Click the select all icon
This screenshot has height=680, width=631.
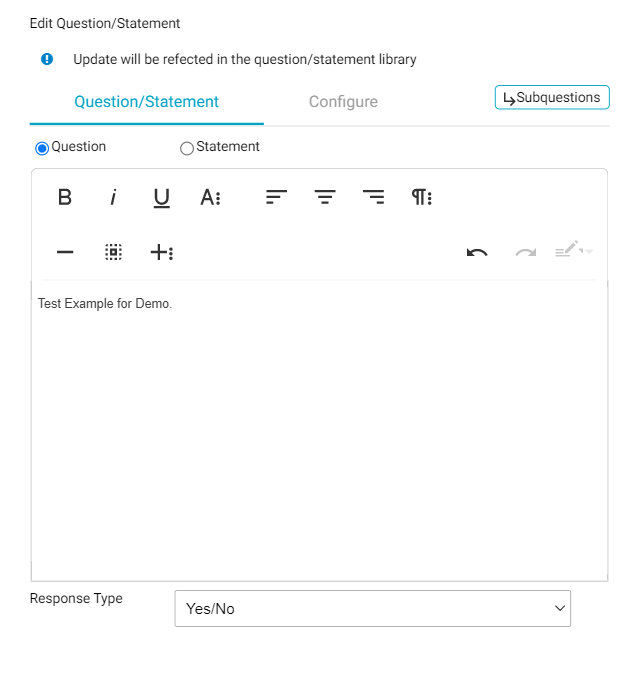click(x=113, y=252)
